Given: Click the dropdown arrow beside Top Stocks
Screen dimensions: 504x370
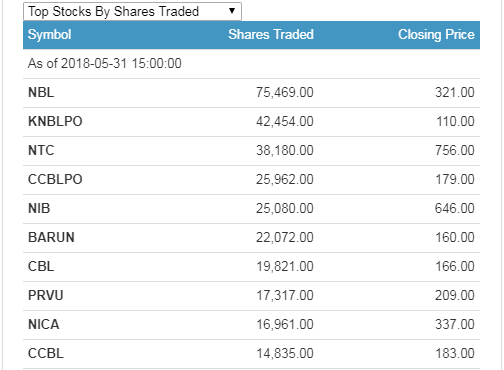Looking at the screenshot, I should [x=232, y=11].
